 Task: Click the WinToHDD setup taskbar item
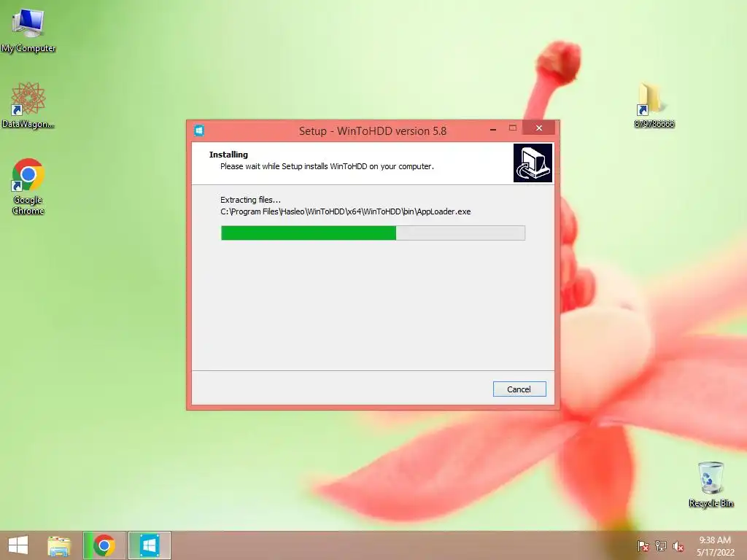[149, 545]
